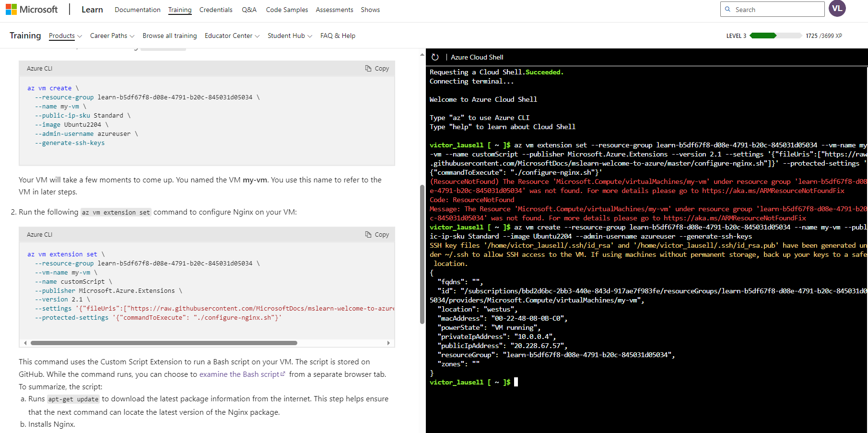Image resolution: width=868 pixels, height=433 pixels.
Task: Click the az vm extension set inline code badge
Action: [x=116, y=212]
